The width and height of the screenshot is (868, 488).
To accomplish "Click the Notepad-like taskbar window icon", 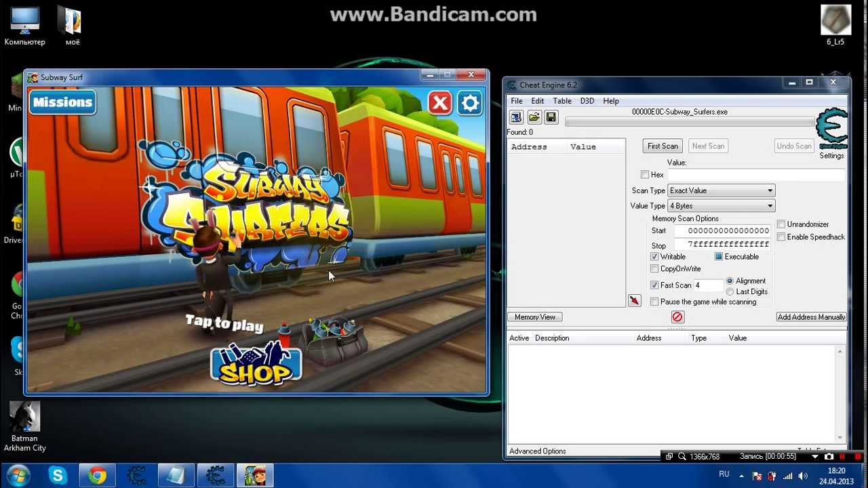I will click(176, 476).
